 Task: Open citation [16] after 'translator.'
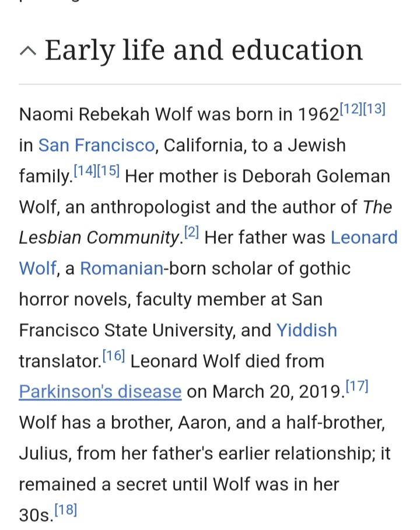[x=113, y=356]
